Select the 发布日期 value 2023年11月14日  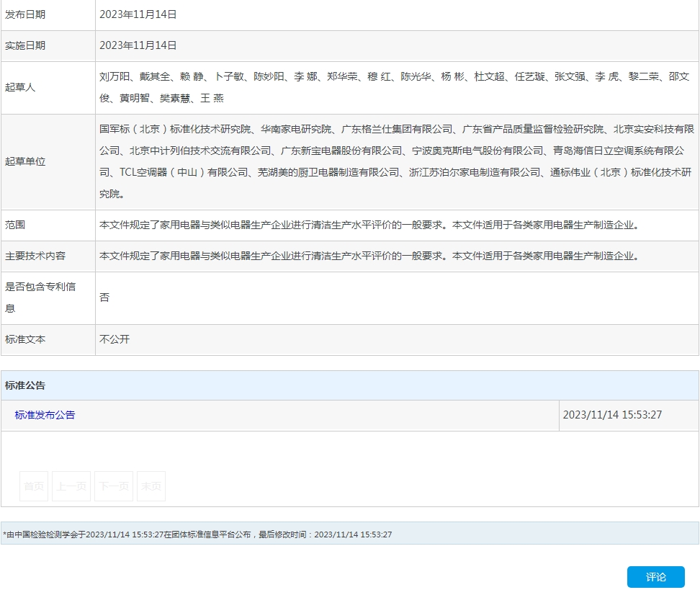point(138,14)
